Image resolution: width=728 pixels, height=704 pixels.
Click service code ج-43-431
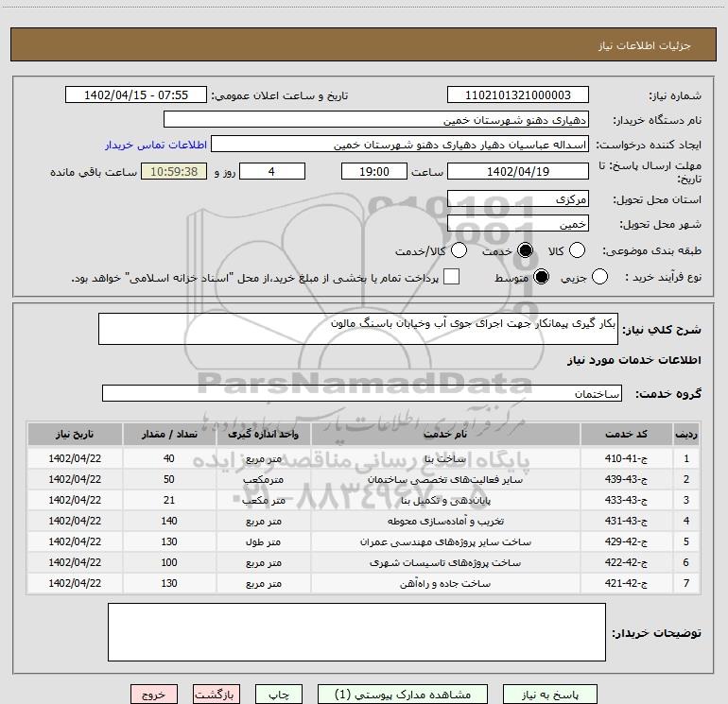[626, 521]
